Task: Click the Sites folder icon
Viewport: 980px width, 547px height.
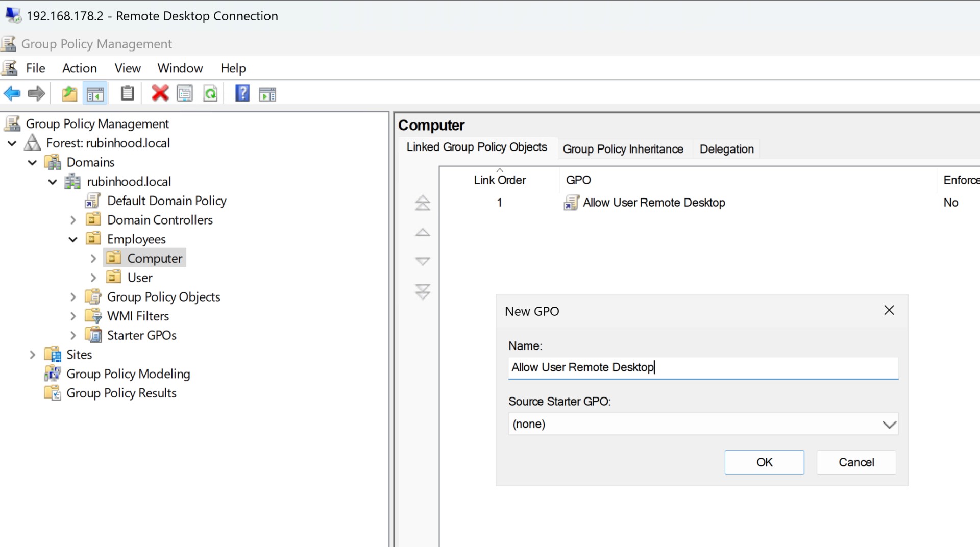Action: [53, 354]
